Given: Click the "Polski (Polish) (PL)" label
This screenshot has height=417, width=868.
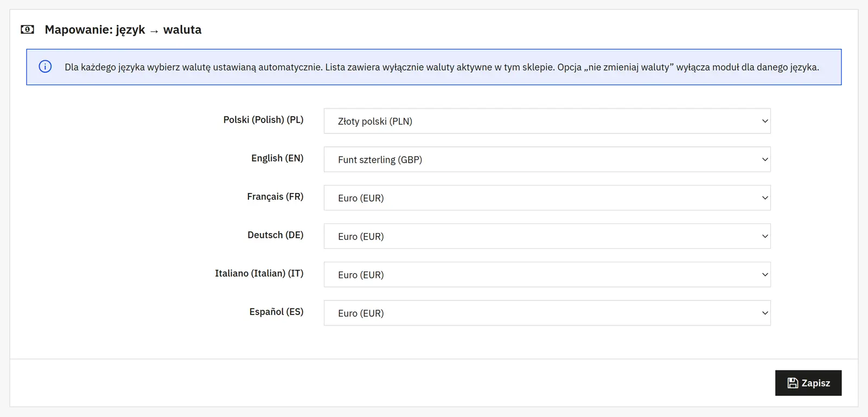Looking at the screenshot, I should click(263, 120).
